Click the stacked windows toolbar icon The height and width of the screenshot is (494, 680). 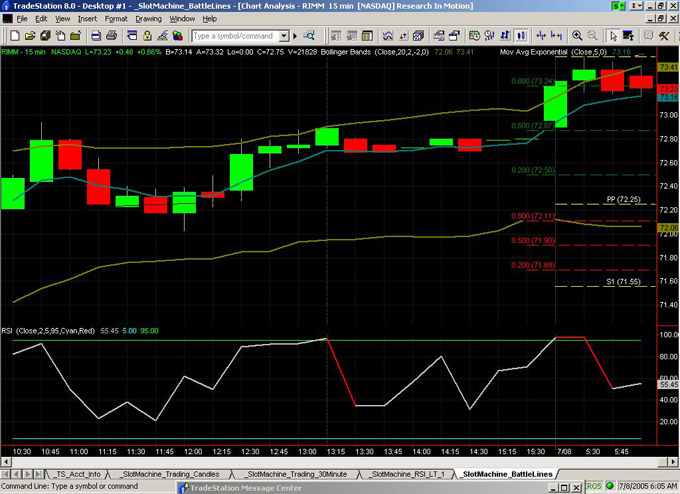click(x=132, y=36)
